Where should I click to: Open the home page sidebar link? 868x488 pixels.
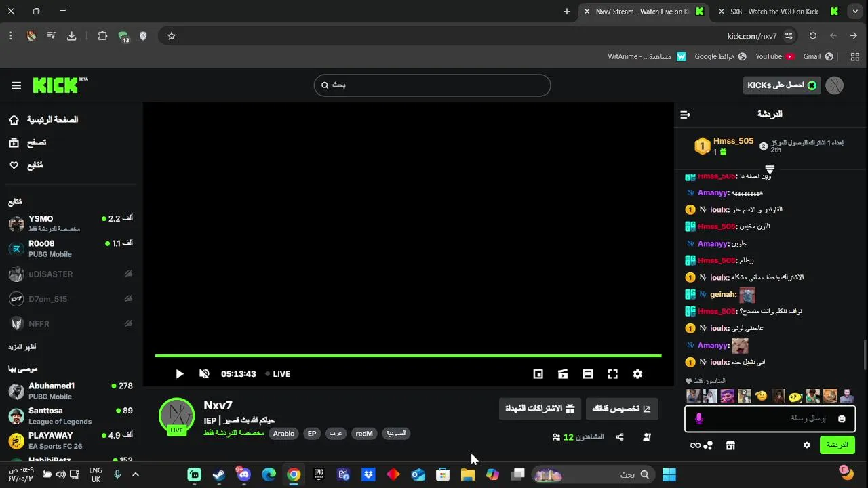pyautogui.click(x=43, y=120)
